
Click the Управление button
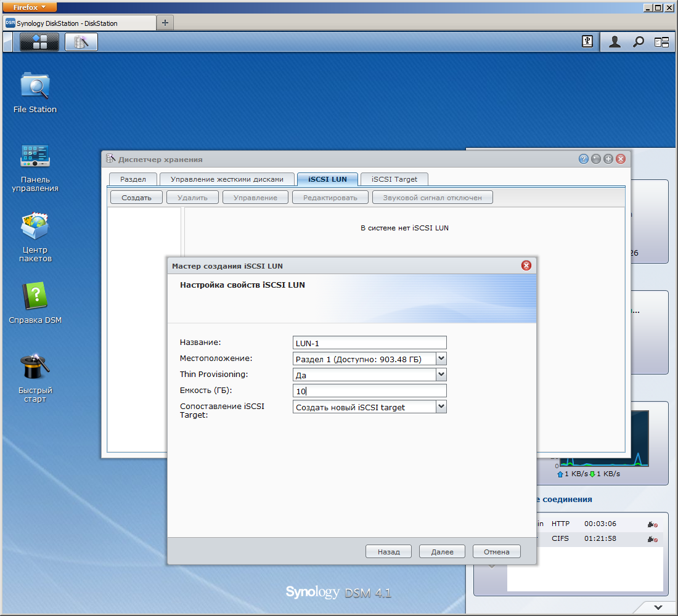pyautogui.click(x=255, y=198)
